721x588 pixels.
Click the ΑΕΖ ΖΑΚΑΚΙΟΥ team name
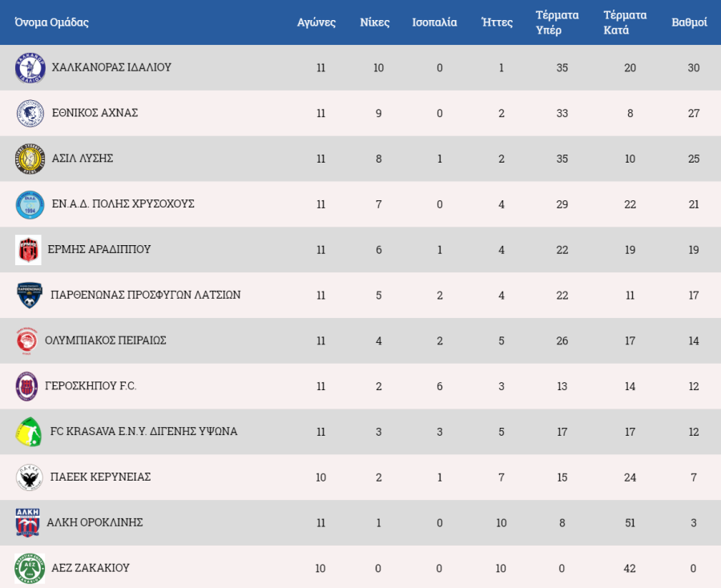coord(90,568)
